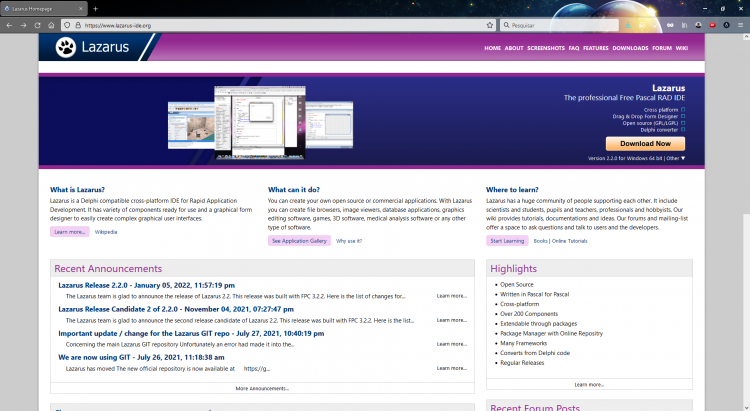The width and height of the screenshot is (750, 411).
Task: Click the Package Manager with Online Repository highlight
Action: click(551, 333)
